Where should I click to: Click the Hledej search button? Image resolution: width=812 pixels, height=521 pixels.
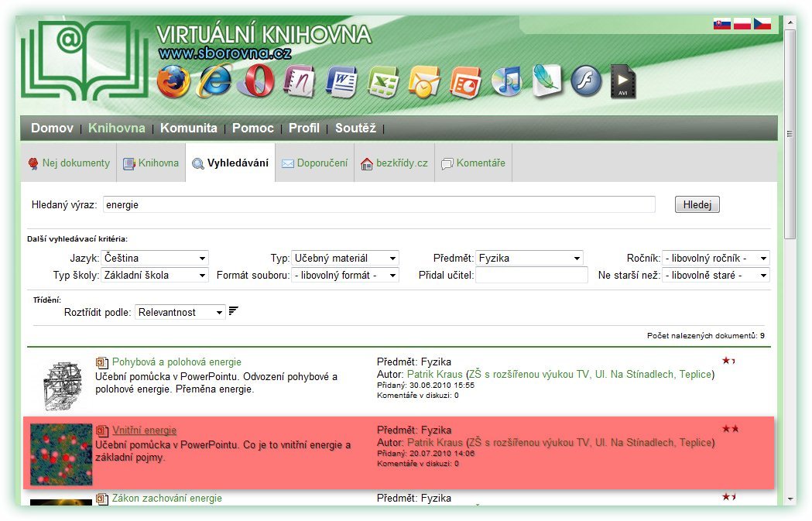coord(697,204)
